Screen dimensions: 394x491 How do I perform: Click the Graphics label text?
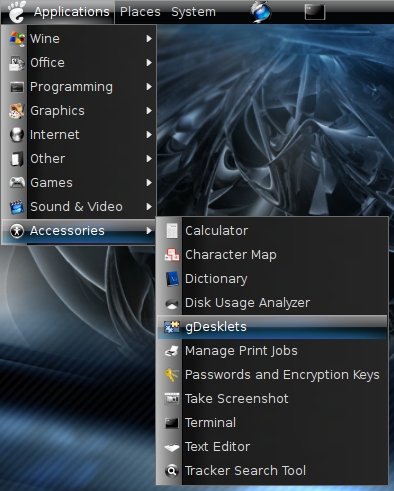click(x=57, y=111)
